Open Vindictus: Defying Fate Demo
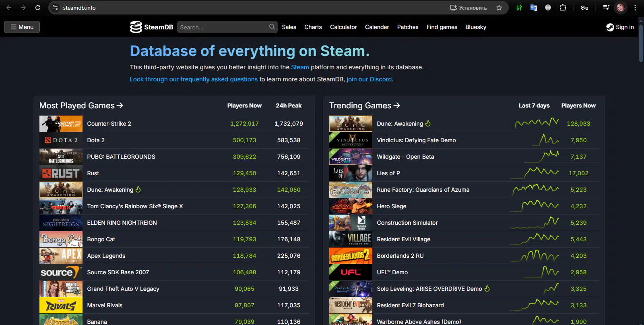This screenshot has height=325, width=644. 416,140
